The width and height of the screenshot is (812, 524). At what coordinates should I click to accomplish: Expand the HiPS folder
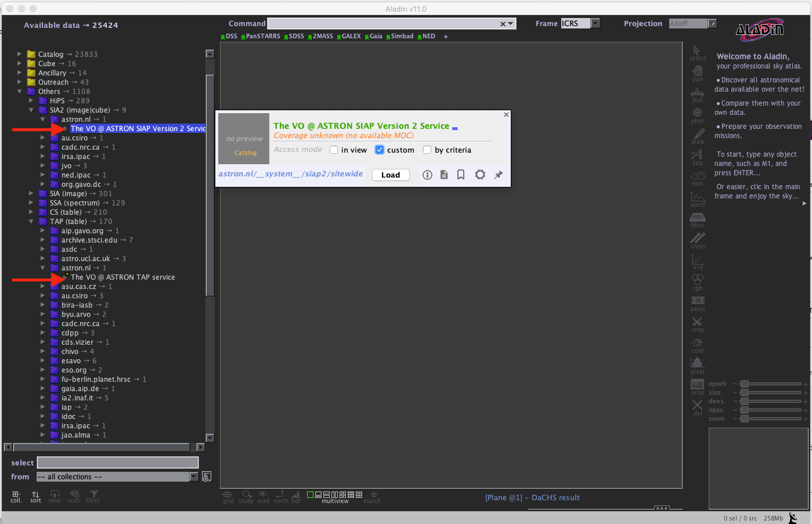click(31, 100)
